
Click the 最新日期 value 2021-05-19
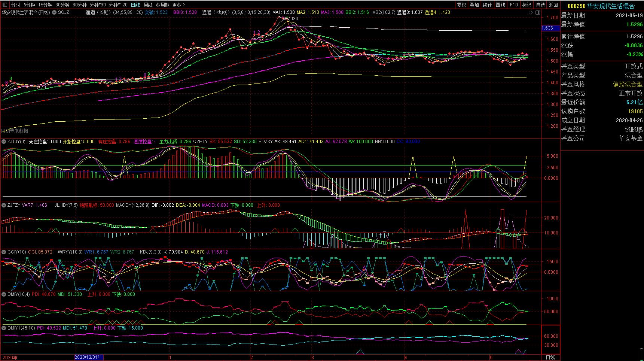pos(629,16)
